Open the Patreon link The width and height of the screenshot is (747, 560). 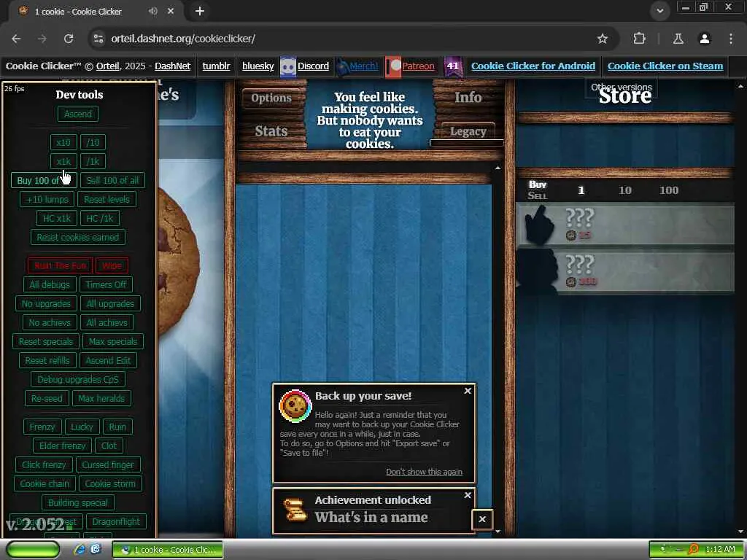tap(418, 66)
